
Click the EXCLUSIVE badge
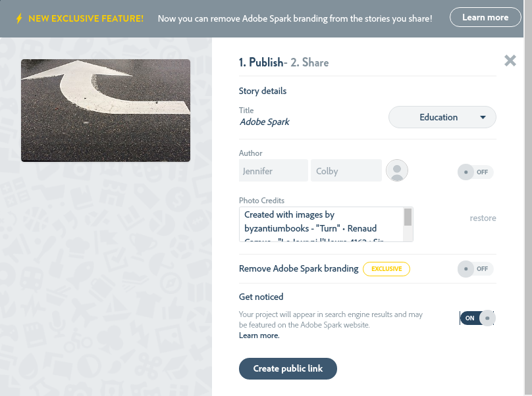click(x=386, y=269)
